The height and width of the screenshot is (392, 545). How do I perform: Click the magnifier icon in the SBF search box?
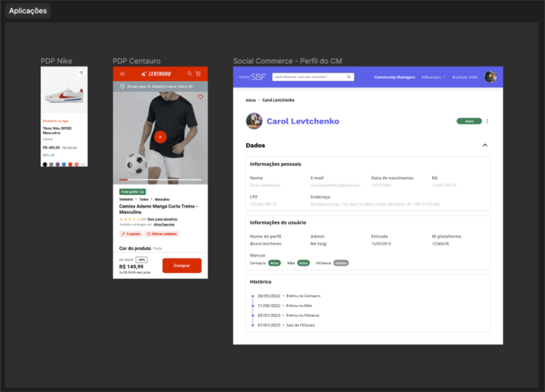[349, 77]
